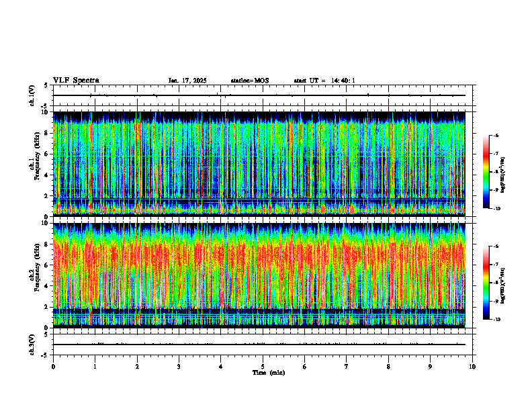
Task: Click the "VLF Spectra" plot title
Action: [x=76, y=81]
